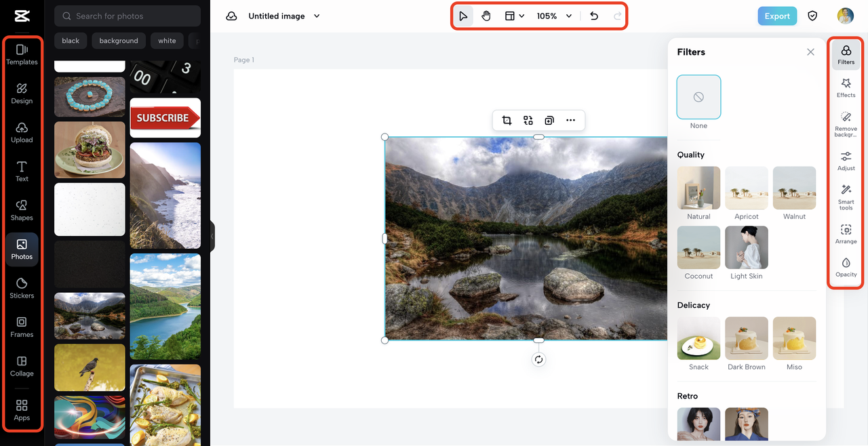Open the Stickers panel
Viewport: 868px width, 446px height.
[22, 288]
